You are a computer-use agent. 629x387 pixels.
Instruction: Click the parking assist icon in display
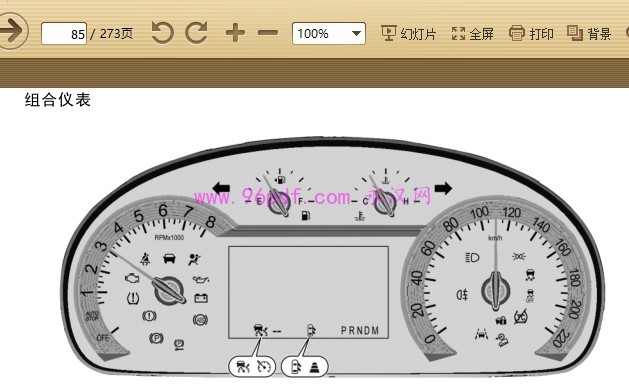click(311, 330)
